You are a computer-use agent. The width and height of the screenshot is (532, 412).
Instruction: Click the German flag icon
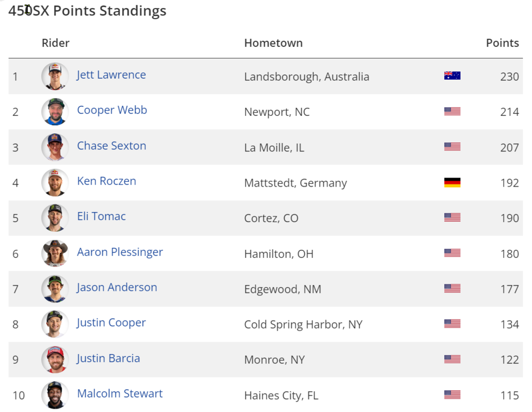[x=452, y=182]
